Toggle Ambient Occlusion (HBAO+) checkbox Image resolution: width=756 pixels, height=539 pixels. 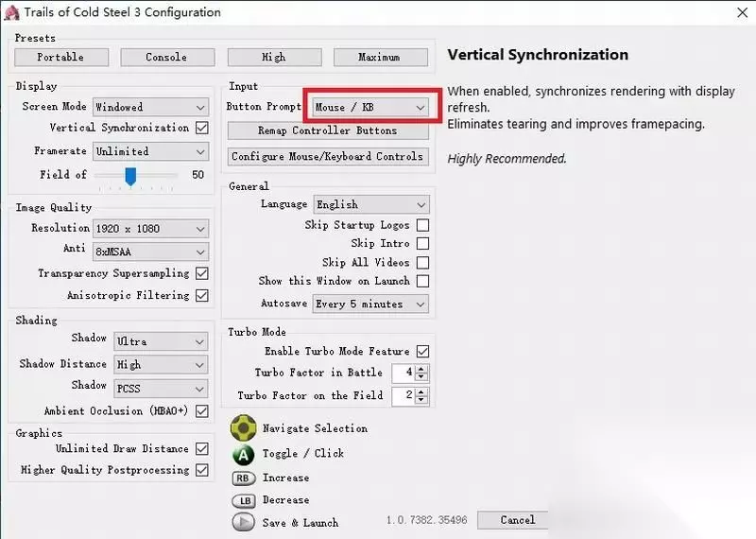[202, 411]
